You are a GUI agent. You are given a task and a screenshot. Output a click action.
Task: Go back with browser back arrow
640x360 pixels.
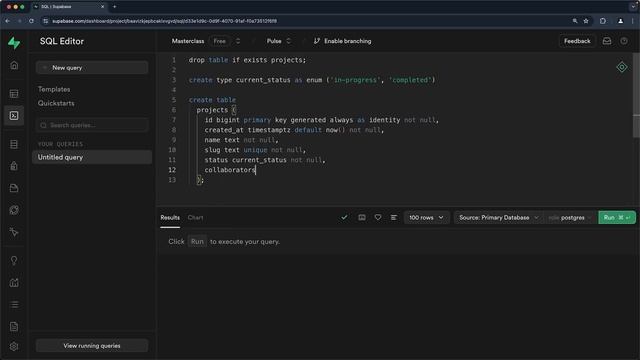(8, 21)
